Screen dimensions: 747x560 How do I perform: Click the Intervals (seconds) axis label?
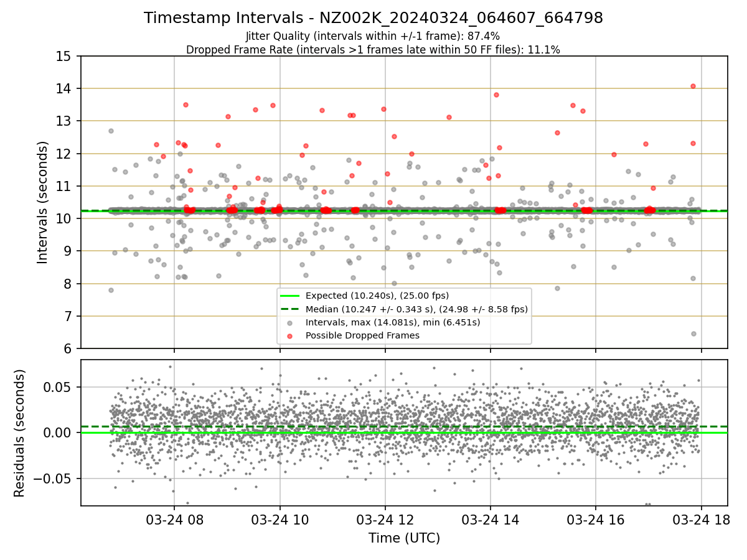point(43,202)
